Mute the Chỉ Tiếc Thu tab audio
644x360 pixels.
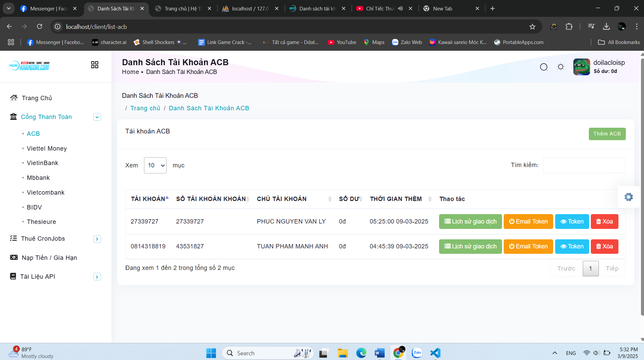click(400, 9)
